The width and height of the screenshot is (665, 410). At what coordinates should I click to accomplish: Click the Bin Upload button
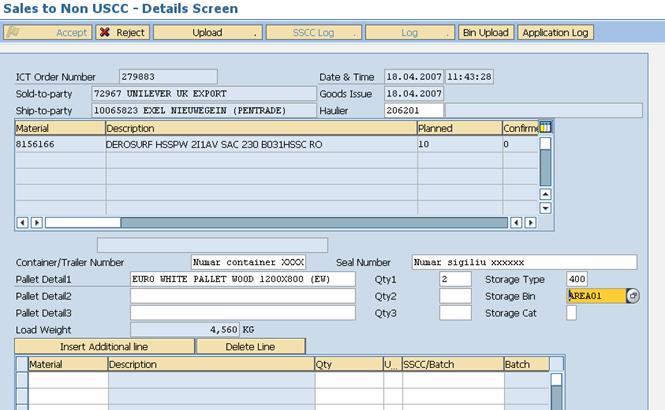pos(485,32)
